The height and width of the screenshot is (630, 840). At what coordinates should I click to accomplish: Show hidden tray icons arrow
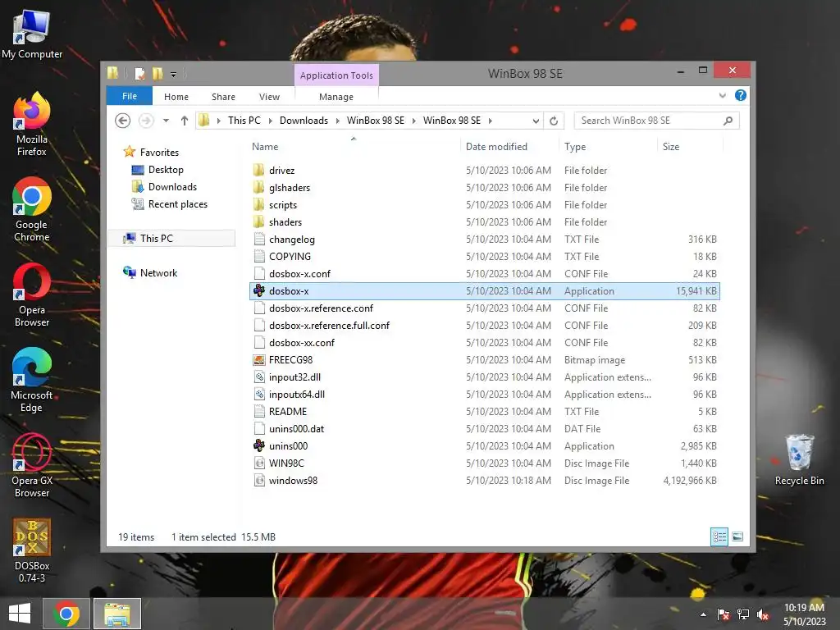[703, 614]
